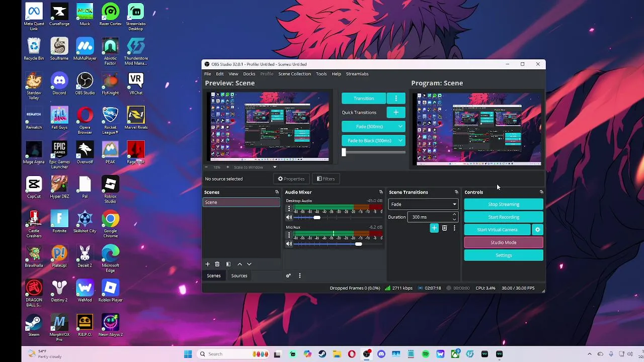Viewport: 644px width, 362px height.
Task: Zoom out preview with minus icon
Action: (x=206, y=167)
